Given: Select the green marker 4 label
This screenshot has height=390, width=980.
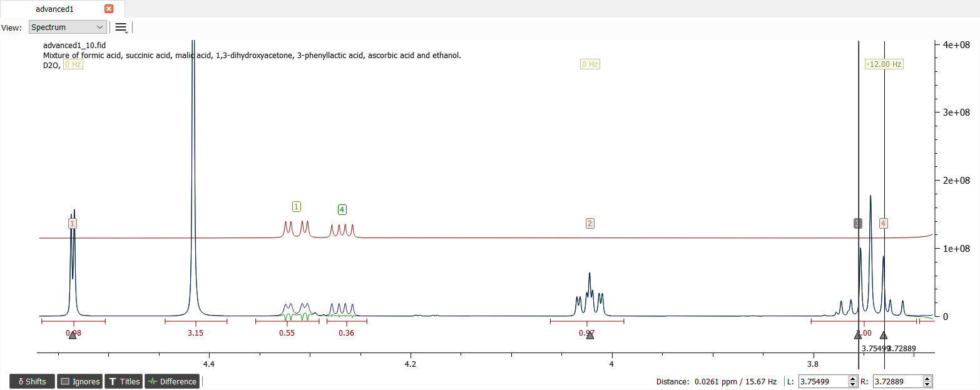Looking at the screenshot, I should tap(342, 209).
